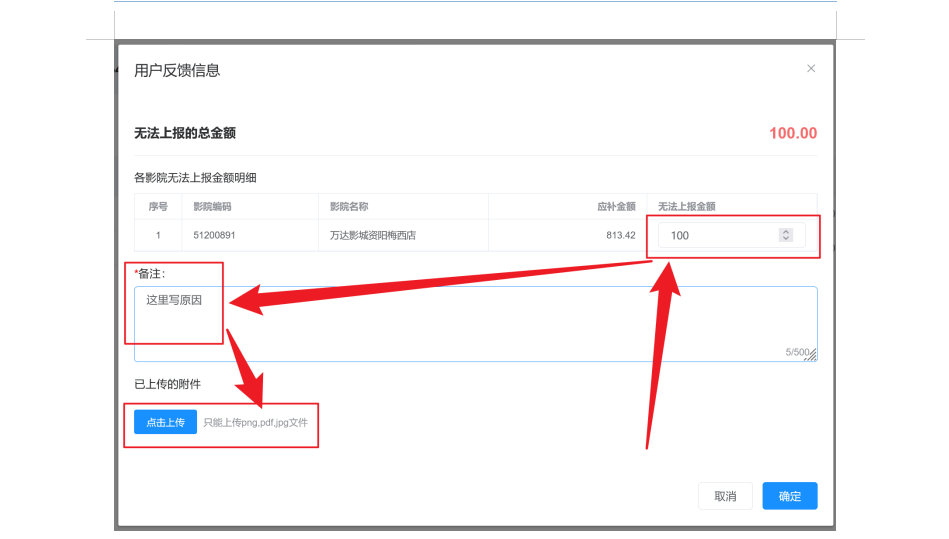Click the 只能上传png,pdf,jpg文件 hint text
This screenshot has width=949, height=539.
(255, 423)
